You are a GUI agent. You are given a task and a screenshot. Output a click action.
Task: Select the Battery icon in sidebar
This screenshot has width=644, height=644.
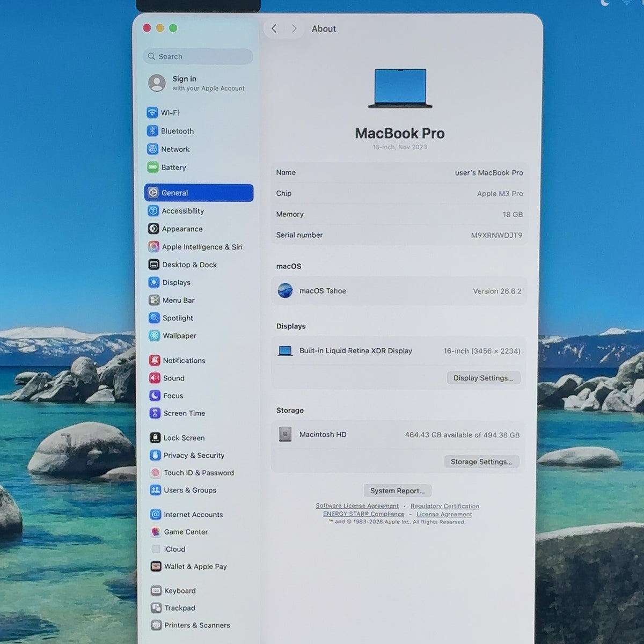tap(152, 167)
